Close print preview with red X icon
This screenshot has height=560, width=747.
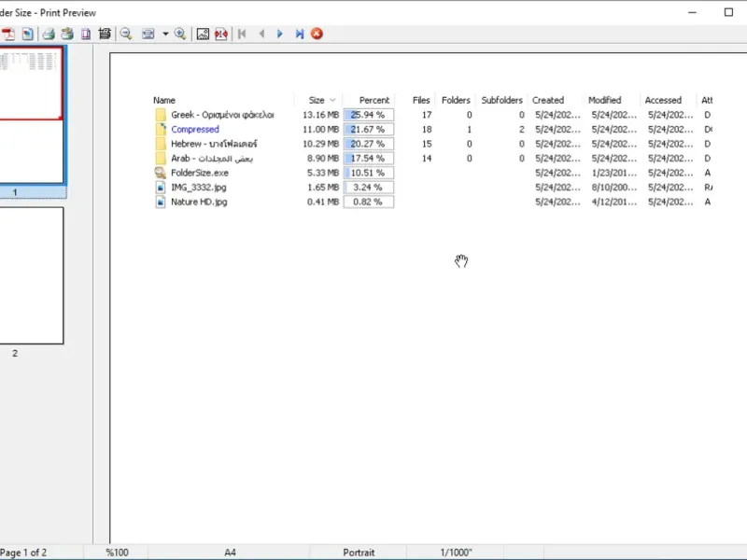(x=317, y=34)
